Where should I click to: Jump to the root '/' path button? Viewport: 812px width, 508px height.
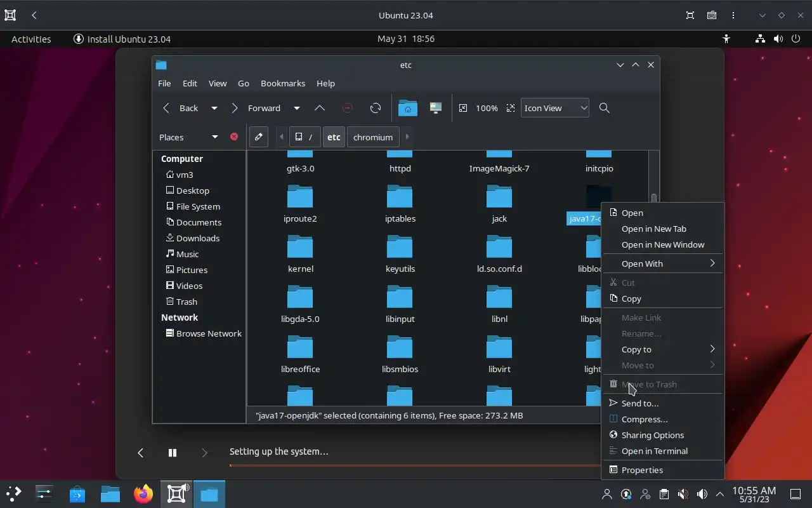coord(305,137)
